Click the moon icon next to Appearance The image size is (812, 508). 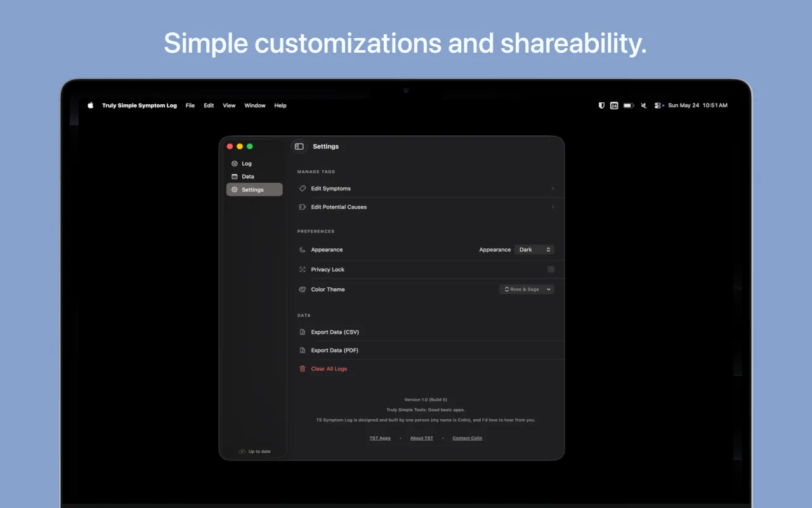(303, 250)
